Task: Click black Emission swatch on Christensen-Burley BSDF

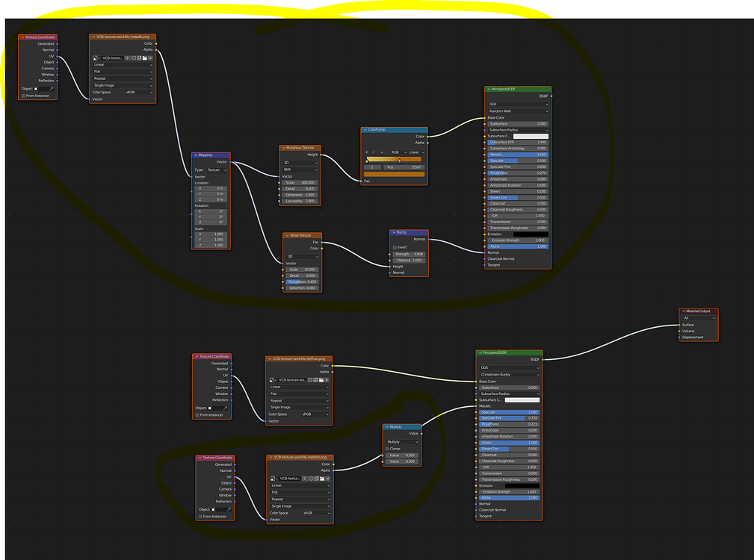Action: click(522, 485)
